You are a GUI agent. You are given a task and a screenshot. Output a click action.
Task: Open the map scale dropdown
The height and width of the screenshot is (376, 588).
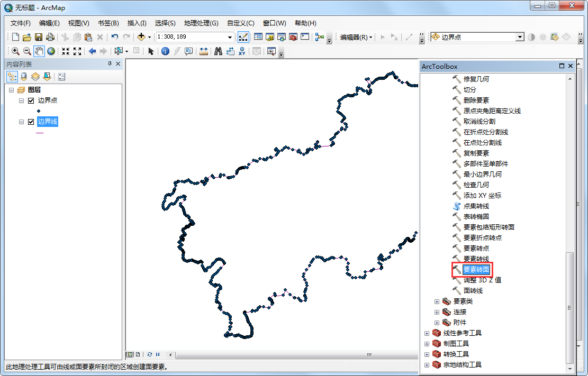pos(230,36)
